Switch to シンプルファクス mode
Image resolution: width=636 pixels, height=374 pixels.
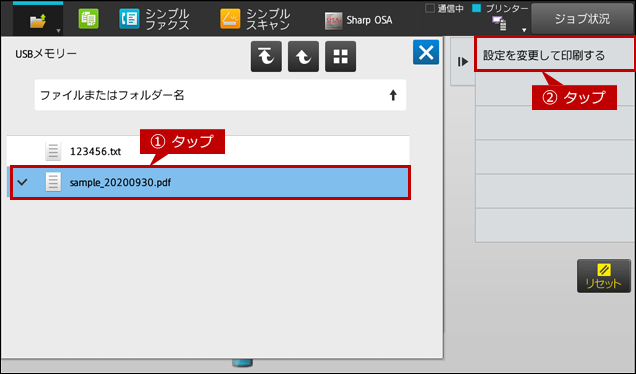pyautogui.click(x=154, y=19)
